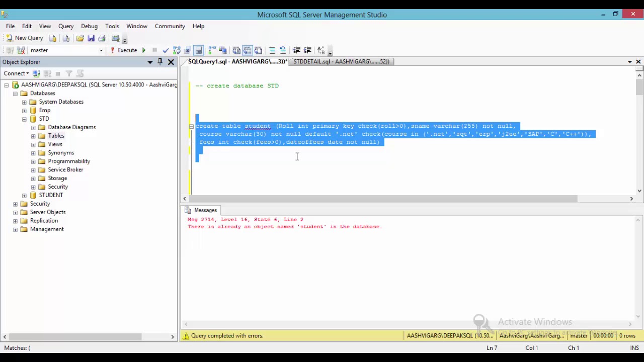Open File folder icon in toolbar
This screenshot has width=644, height=362.
(x=80, y=38)
